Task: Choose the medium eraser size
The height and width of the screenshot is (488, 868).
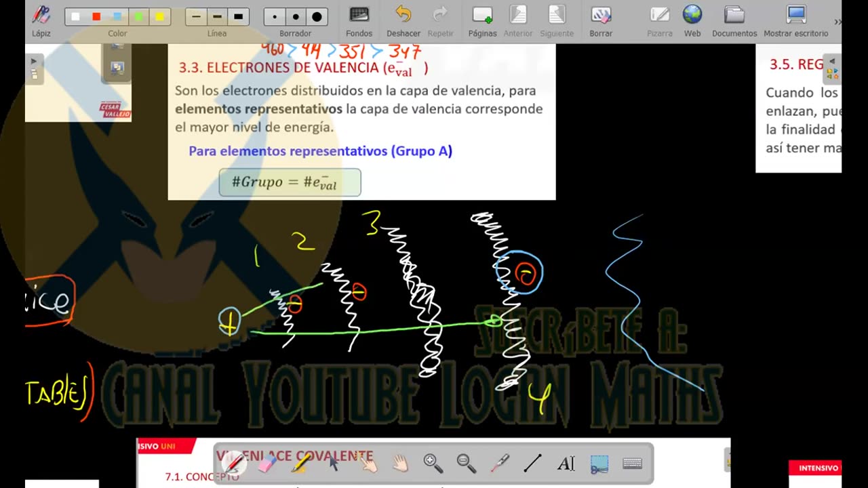Action: 296,17
